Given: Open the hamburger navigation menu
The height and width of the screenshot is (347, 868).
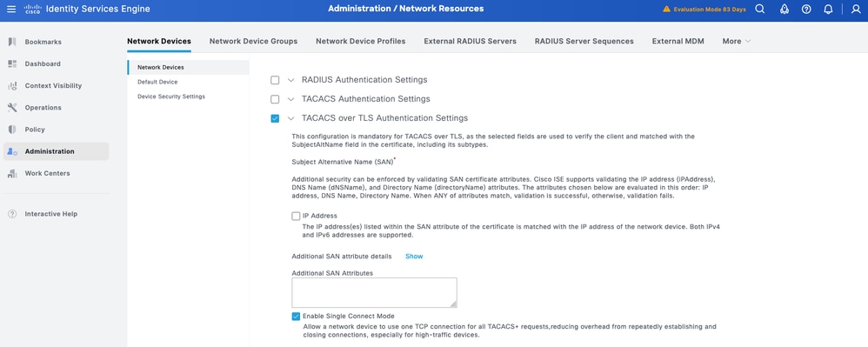Looking at the screenshot, I should pyautogui.click(x=11, y=10).
